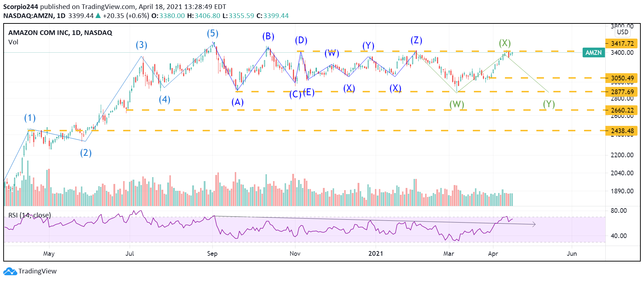
Task: Click the Sep label on time axis
Action: coord(212,254)
